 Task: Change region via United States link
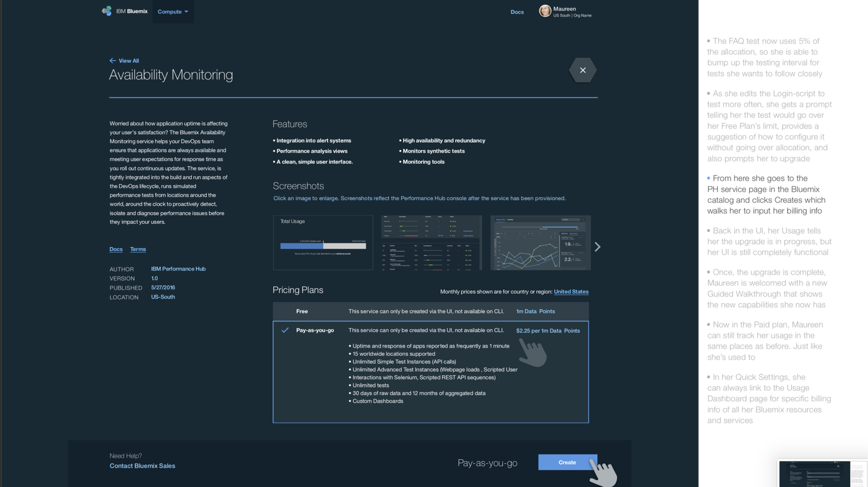pos(571,292)
